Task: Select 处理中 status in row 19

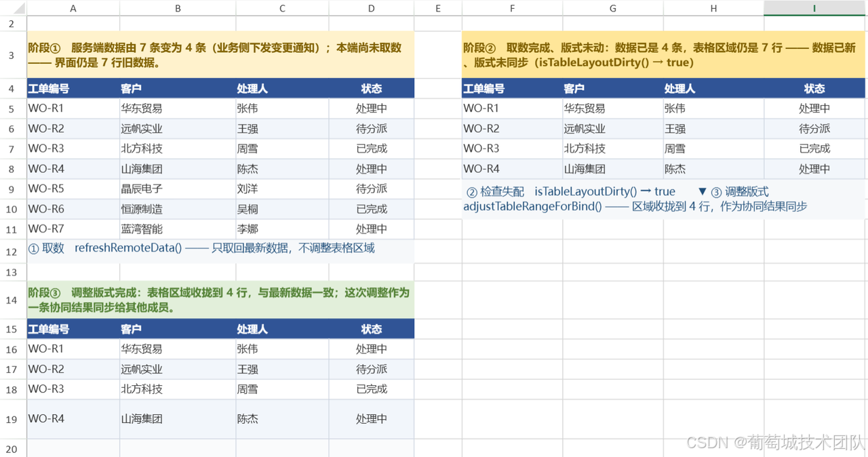Action: pos(372,419)
